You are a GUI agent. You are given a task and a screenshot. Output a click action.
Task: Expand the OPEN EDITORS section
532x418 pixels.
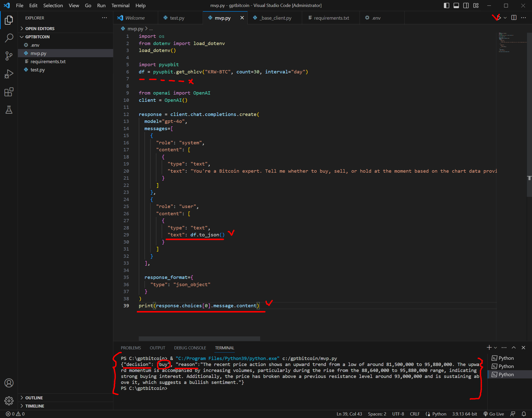click(x=40, y=29)
